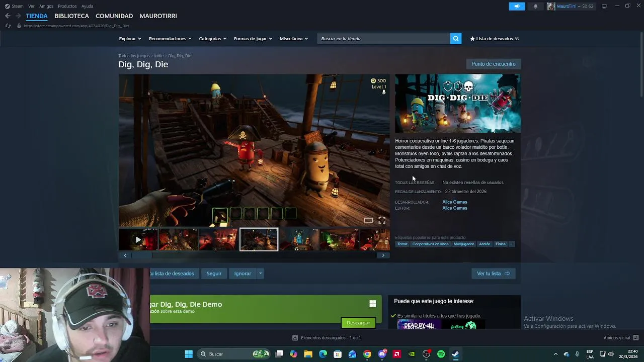644x362 pixels.
Task: Open Microsoft Edge from taskbar
Action: [x=323, y=354]
